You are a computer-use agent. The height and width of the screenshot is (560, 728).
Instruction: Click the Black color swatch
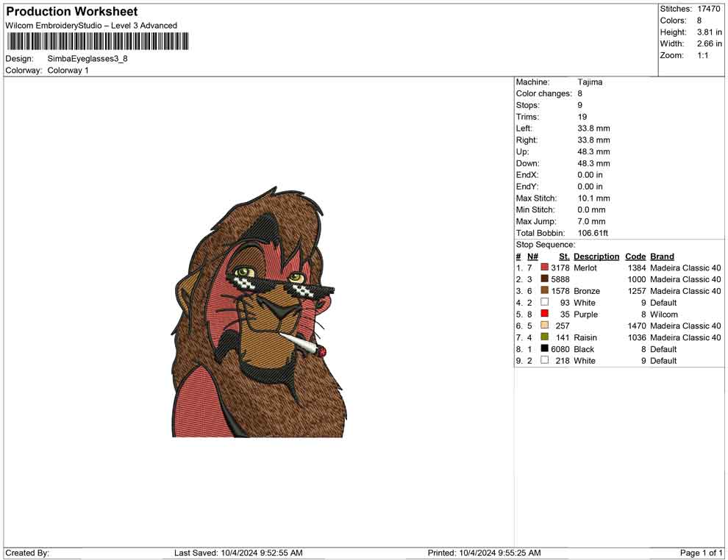545,348
